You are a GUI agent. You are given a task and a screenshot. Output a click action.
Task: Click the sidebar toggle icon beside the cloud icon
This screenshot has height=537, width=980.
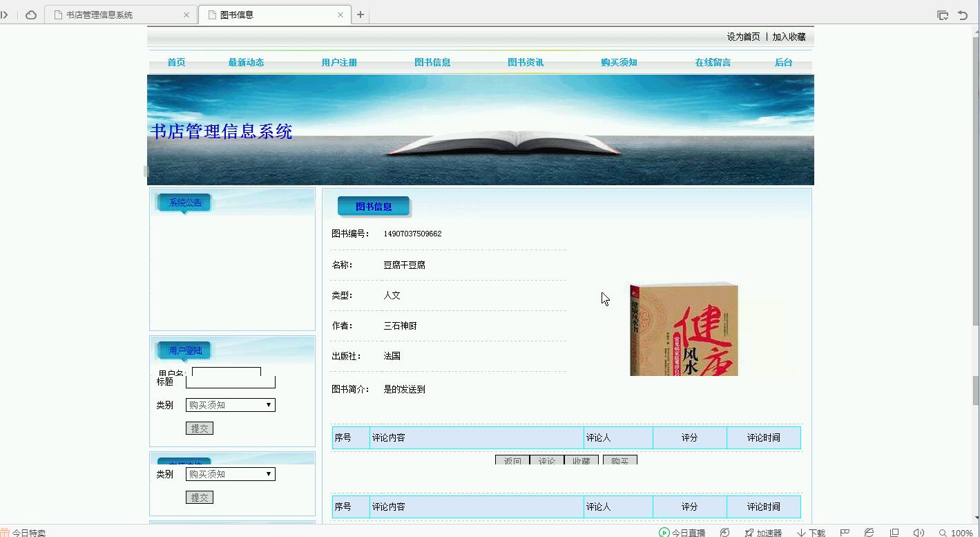point(4,15)
